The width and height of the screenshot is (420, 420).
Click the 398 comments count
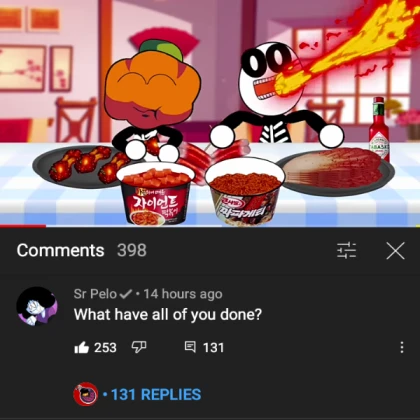coord(132,250)
